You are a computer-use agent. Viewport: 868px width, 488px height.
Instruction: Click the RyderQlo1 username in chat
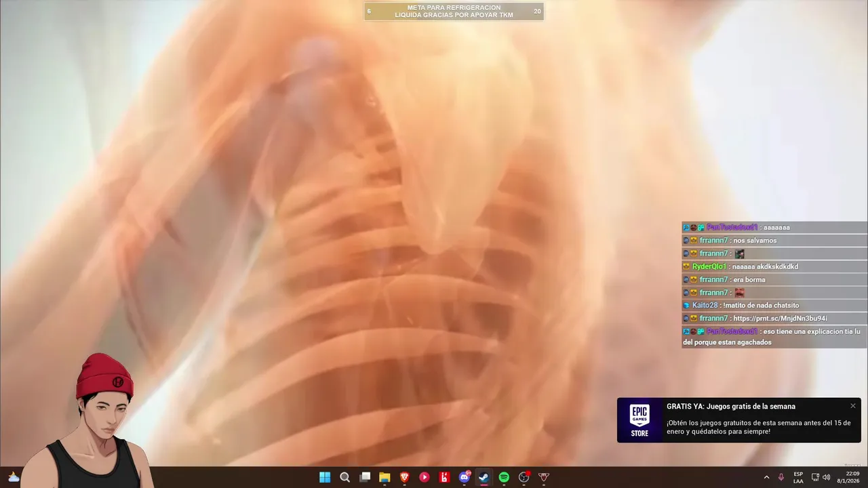(x=709, y=266)
